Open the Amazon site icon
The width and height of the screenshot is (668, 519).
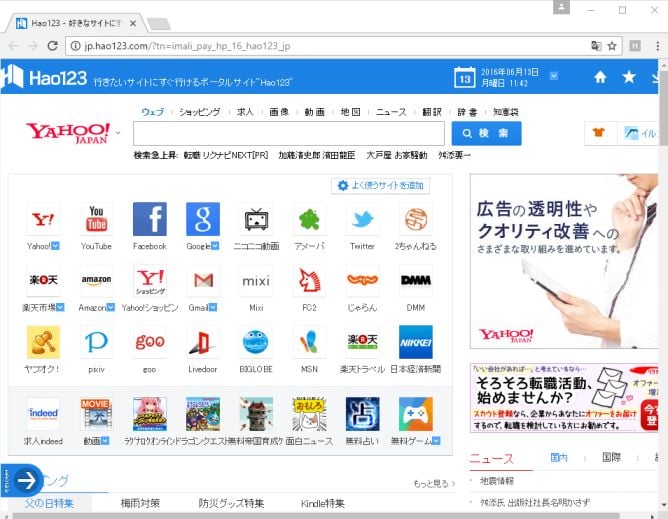96,280
